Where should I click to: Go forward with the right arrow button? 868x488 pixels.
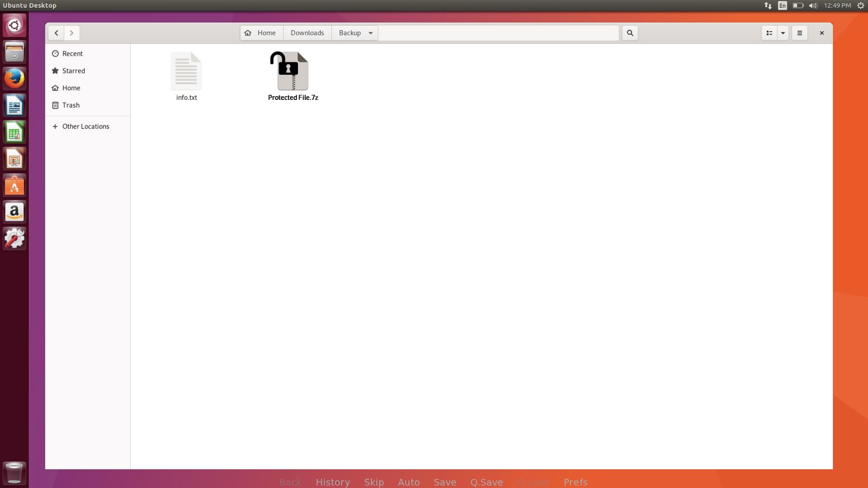72,33
